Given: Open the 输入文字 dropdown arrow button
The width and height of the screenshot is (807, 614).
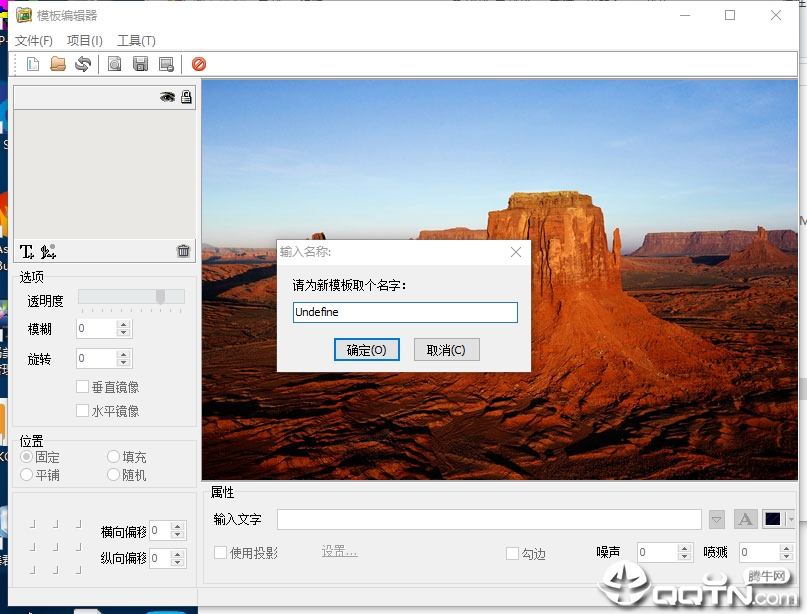Looking at the screenshot, I should 716,519.
